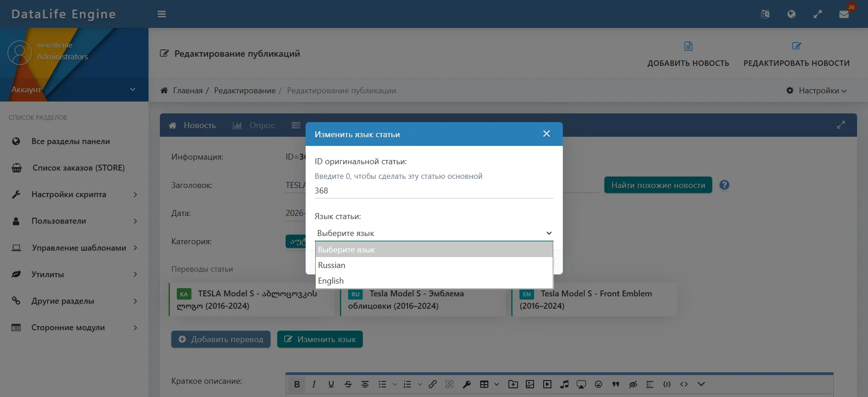Choose English in the language list
The image size is (868, 397).
pos(331,281)
